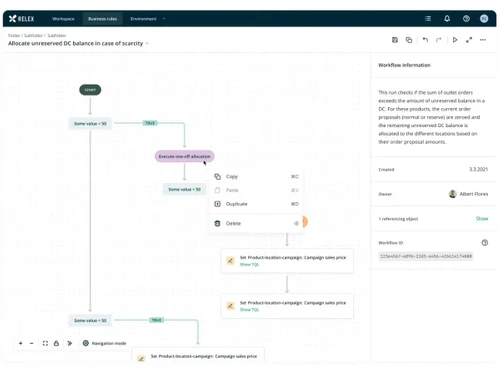The width and height of the screenshot is (500, 375).
Task: Expand workflow title dropdown arrow
Action: tap(147, 44)
